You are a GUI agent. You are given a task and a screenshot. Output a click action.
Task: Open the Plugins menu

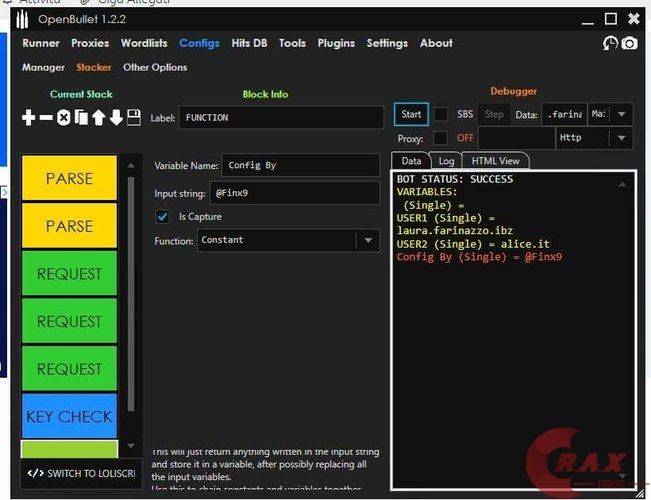[x=336, y=43]
